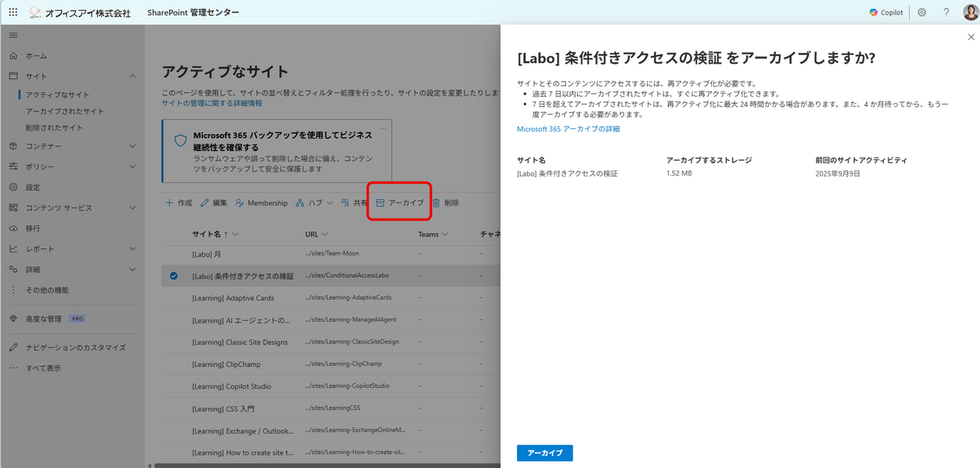Open Copilot from the top bar
This screenshot has width=980, height=468.
pos(886,12)
